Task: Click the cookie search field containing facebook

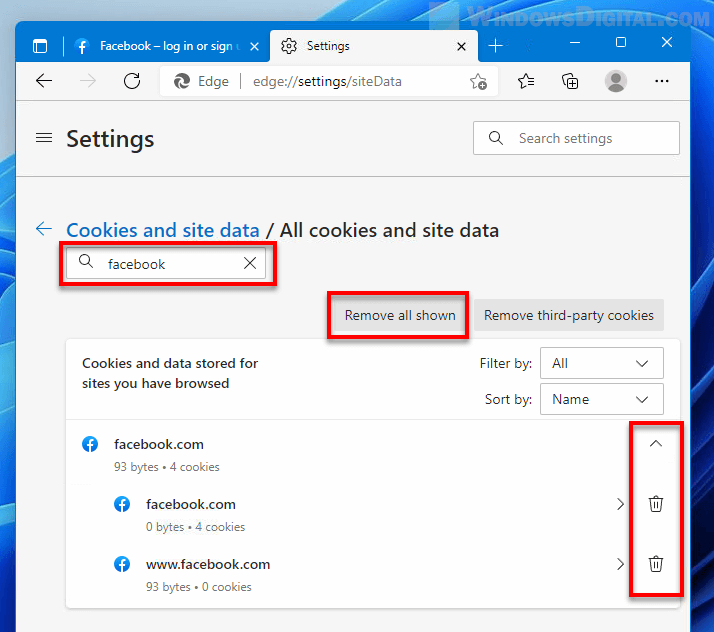Action: click(166, 263)
